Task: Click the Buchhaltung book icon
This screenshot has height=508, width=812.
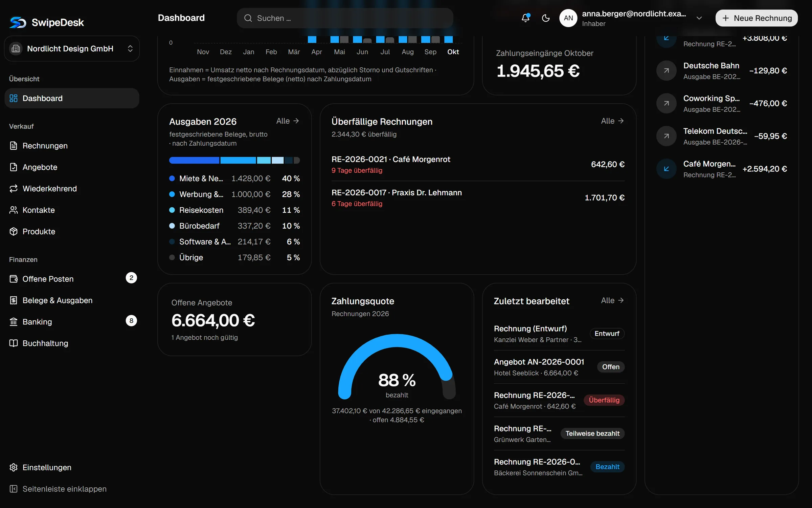Action: click(14, 343)
